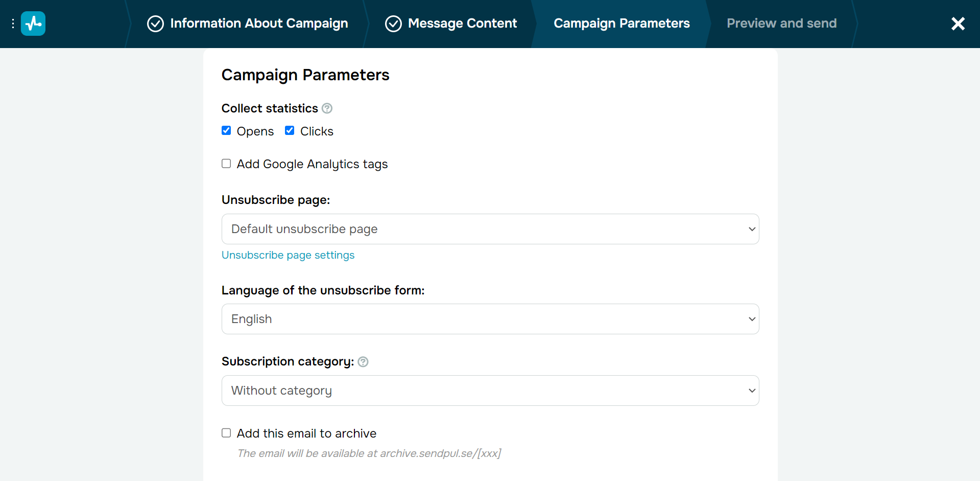980x481 pixels.
Task: Open the three-dot menu beside the logo
Action: click(13, 24)
